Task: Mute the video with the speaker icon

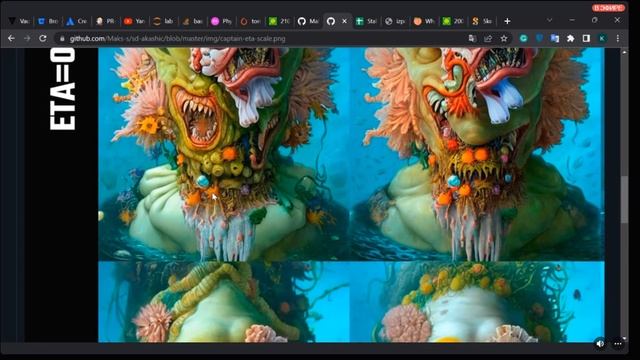Action: click(600, 344)
